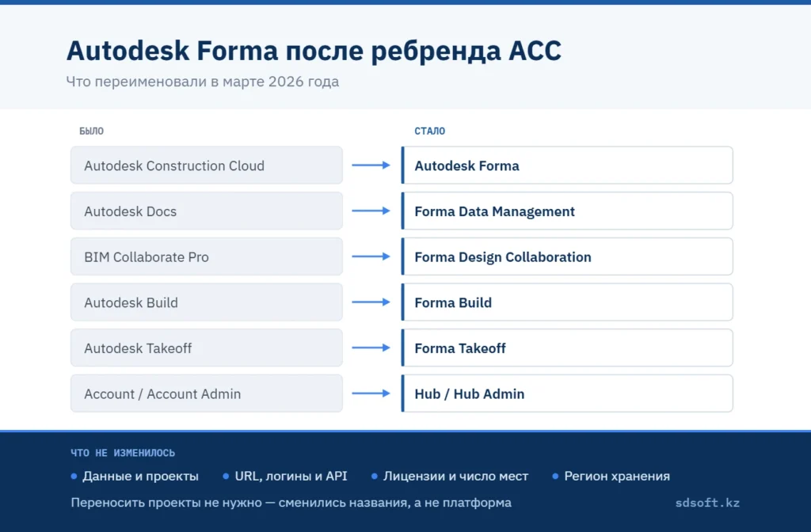Click the "Данные и проекты" bullet item
Screen dimensions: 811x532
(x=135, y=476)
